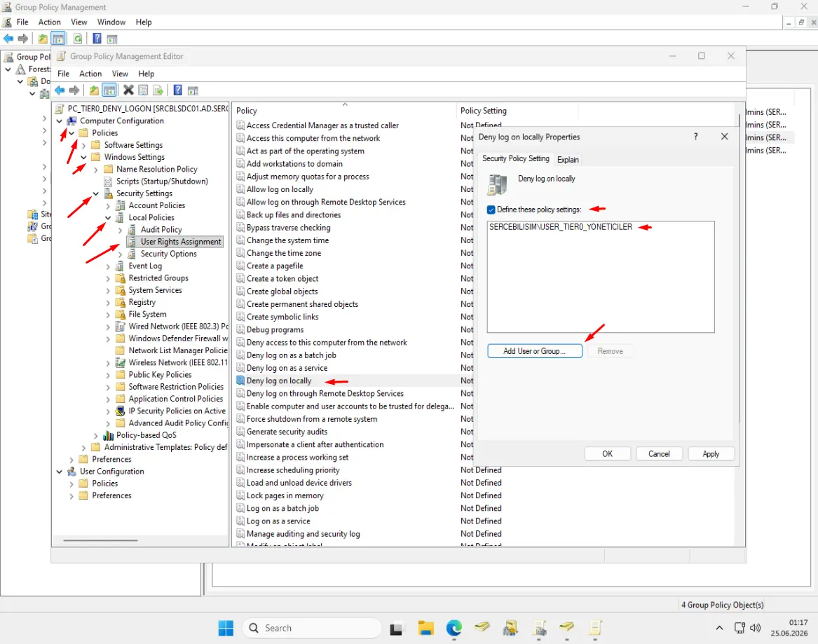Screen dimensions: 818x644
Task: Click the Help icon in Editor toolbar
Action: pos(178,90)
